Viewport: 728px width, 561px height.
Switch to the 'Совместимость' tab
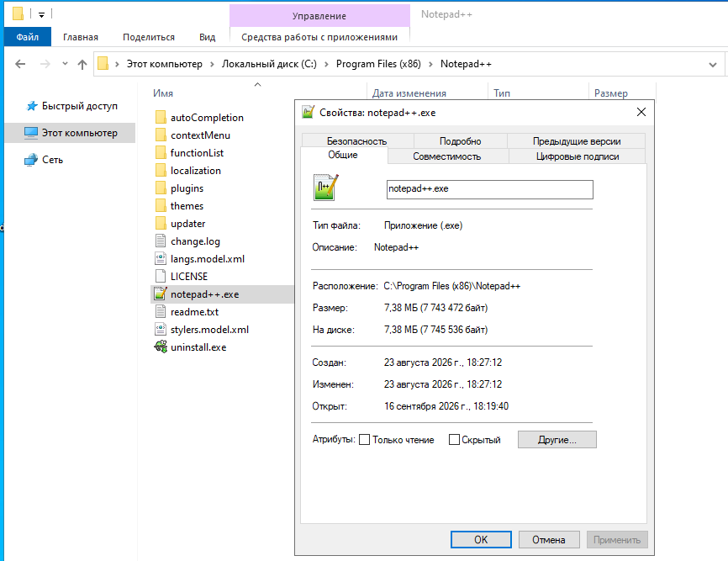[446, 156]
